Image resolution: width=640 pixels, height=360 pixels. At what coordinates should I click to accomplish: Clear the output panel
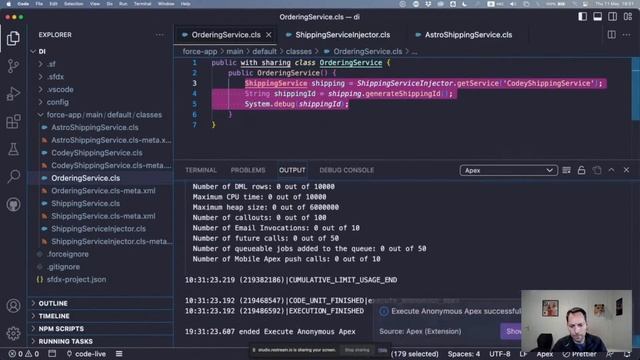pyautogui.click(x=567, y=170)
